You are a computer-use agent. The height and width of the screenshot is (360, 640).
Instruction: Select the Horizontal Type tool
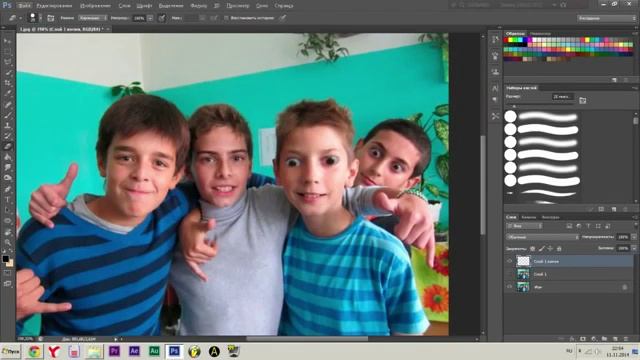(7, 200)
